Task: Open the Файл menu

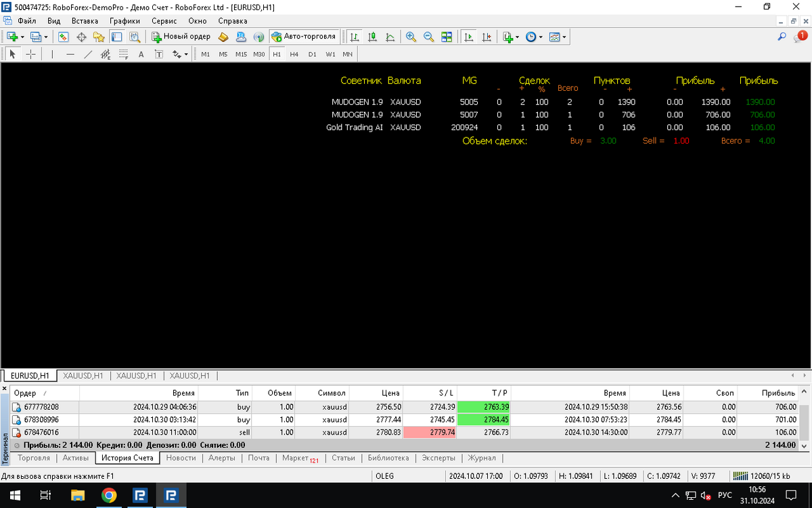Action: (27, 21)
